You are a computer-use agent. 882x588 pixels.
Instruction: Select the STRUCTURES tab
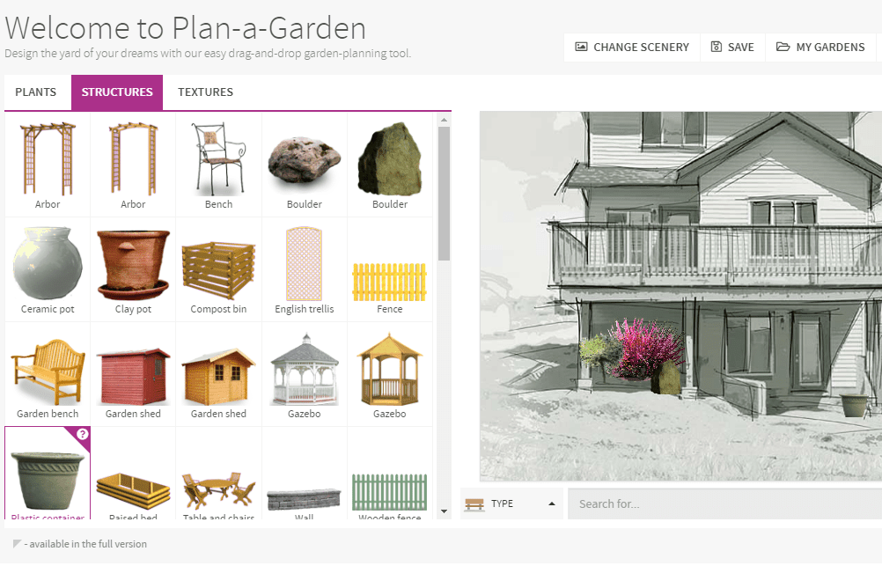[x=117, y=92]
